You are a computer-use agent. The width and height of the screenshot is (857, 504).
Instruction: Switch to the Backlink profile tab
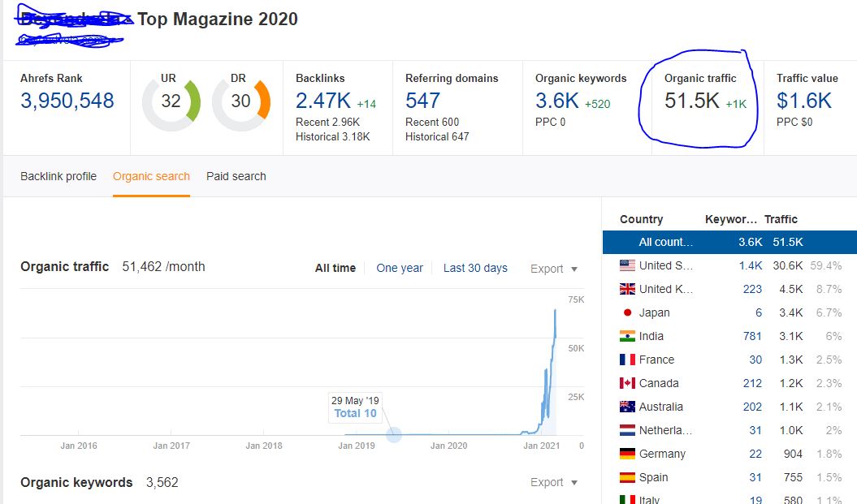pyautogui.click(x=58, y=176)
